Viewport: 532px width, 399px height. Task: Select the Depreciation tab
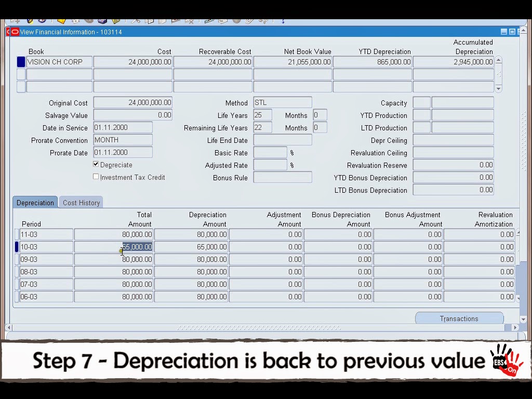35,203
